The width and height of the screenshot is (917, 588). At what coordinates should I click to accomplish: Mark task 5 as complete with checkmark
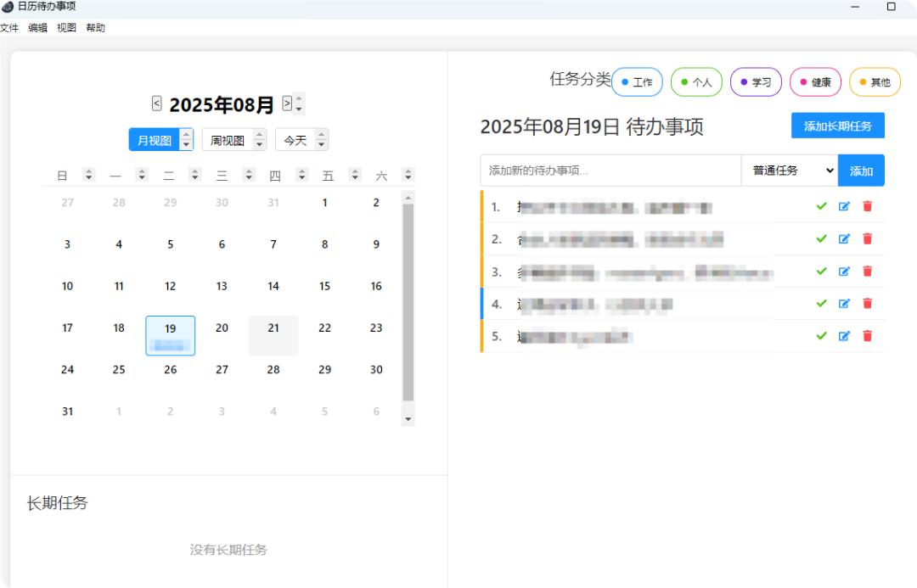[822, 336]
